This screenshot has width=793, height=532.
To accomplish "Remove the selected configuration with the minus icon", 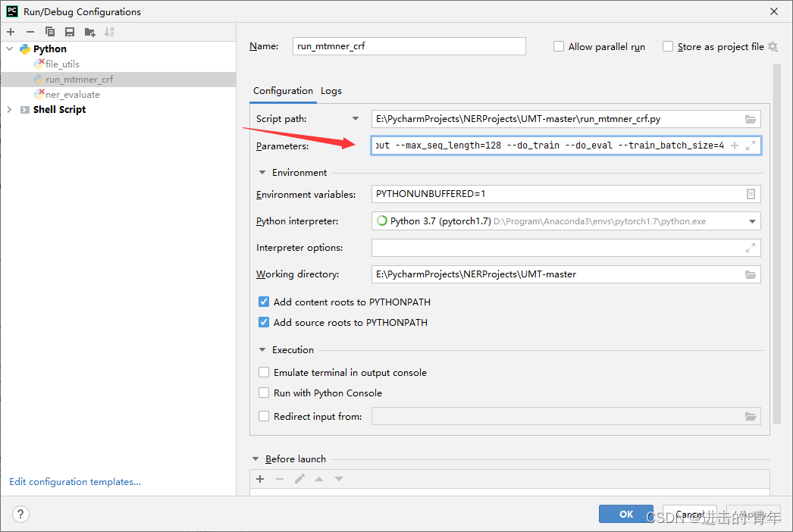I will tap(30, 32).
